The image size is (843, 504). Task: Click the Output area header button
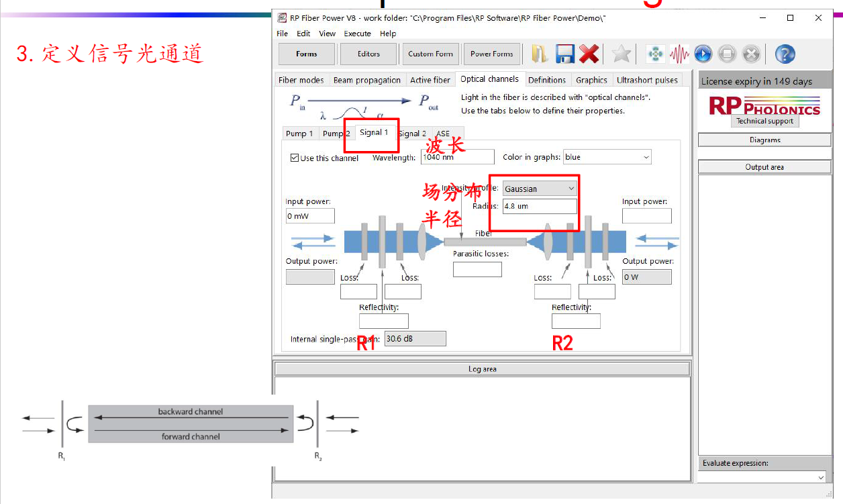pyautogui.click(x=764, y=167)
